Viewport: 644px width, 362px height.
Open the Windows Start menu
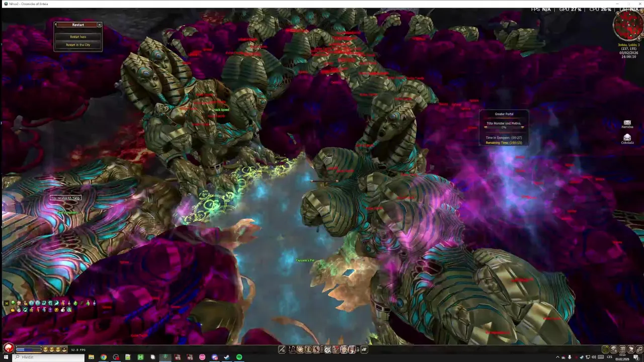(x=6, y=357)
